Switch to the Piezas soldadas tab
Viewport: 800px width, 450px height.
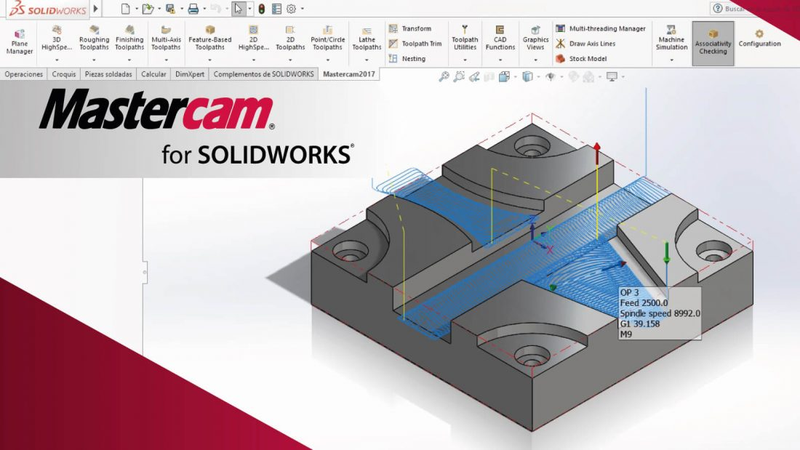click(x=108, y=74)
